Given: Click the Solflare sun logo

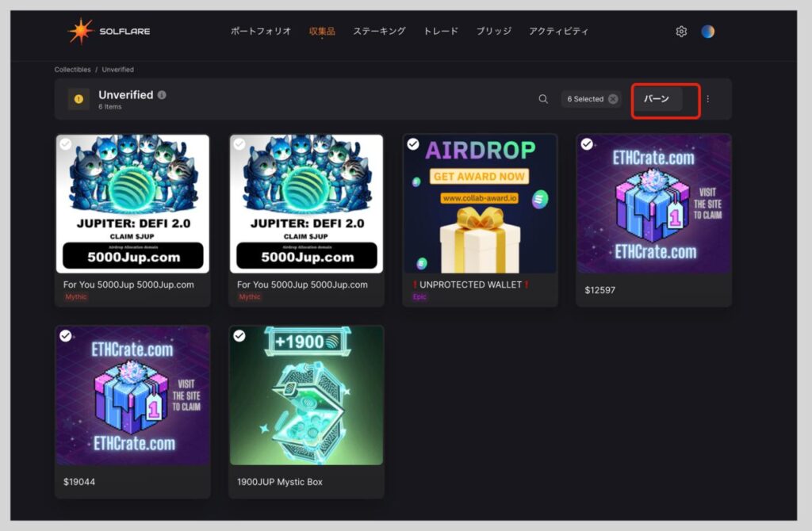Looking at the screenshot, I should (x=80, y=31).
